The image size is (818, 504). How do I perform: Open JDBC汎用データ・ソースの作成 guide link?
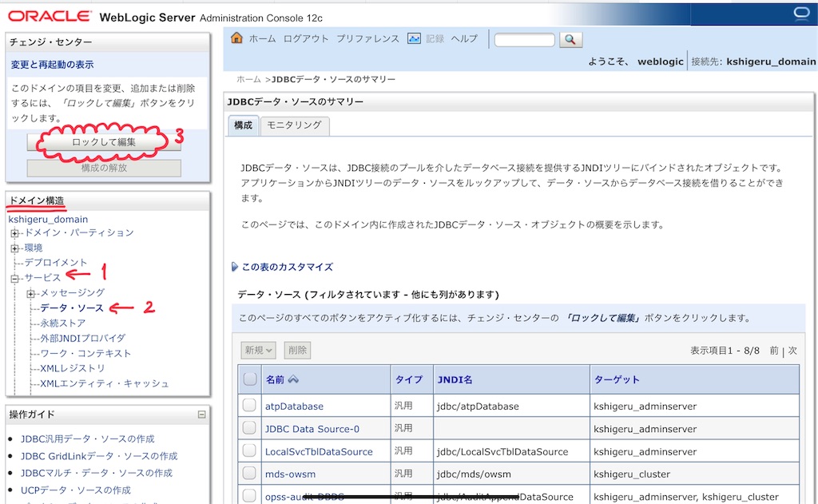[x=88, y=439]
